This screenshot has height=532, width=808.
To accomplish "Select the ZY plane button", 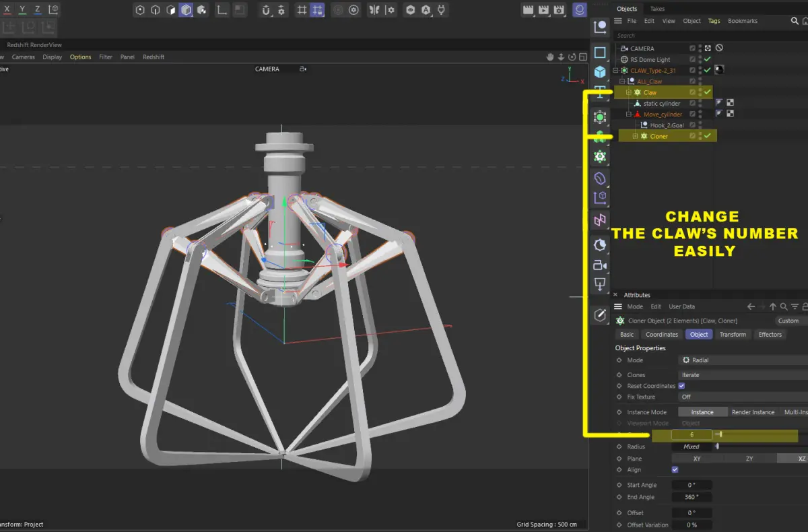I will (749, 458).
